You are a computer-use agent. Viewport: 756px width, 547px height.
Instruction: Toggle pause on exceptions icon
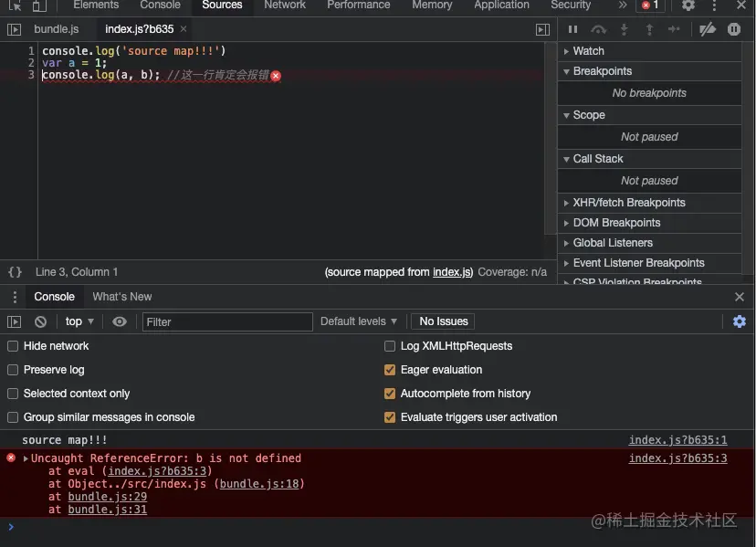coord(734,29)
